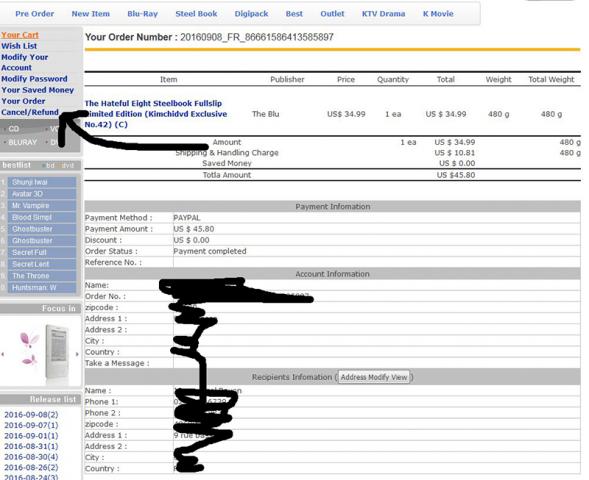
Task: Select Avatar 3D in the bestlist
Action: (42, 194)
